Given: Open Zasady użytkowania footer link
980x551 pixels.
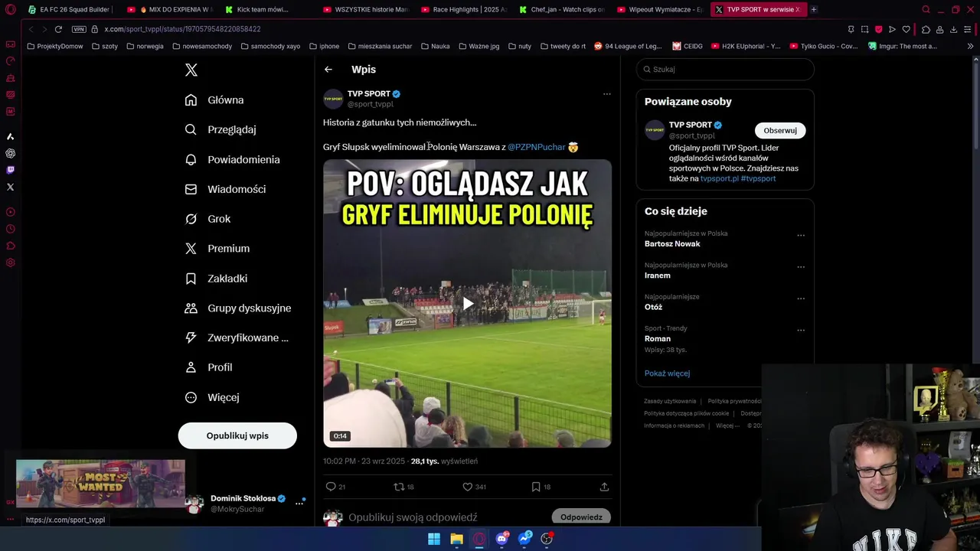Looking at the screenshot, I should pyautogui.click(x=670, y=401).
